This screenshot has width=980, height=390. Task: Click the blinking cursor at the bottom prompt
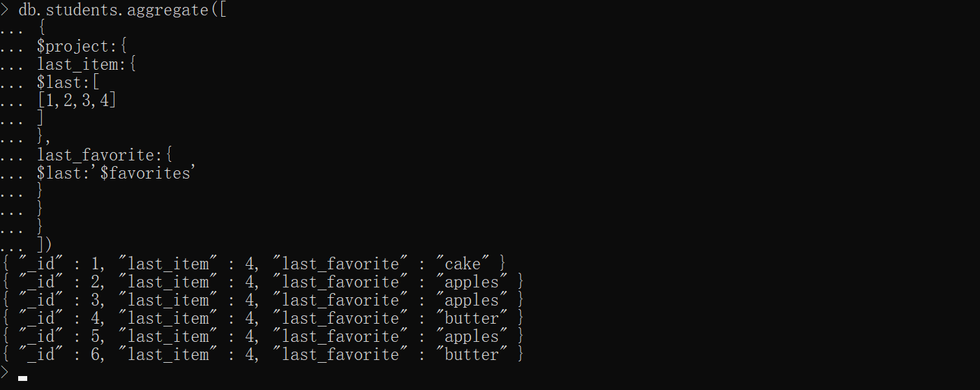point(23,377)
